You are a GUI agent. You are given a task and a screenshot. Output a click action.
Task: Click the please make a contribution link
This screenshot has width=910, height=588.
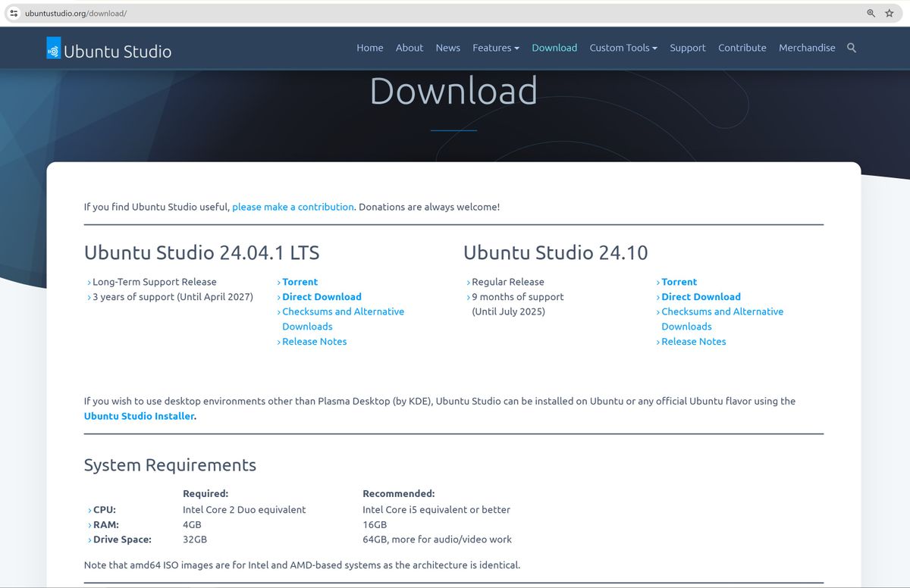point(293,206)
